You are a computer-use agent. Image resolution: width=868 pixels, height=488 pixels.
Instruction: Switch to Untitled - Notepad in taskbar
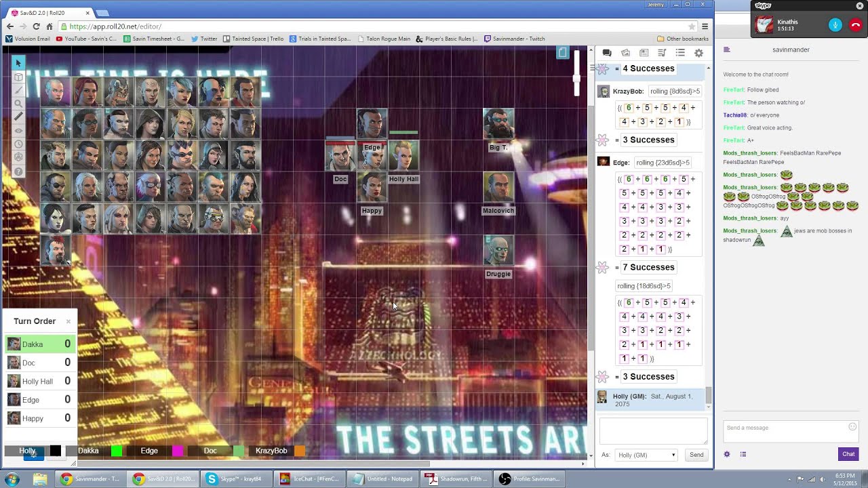[383, 479]
